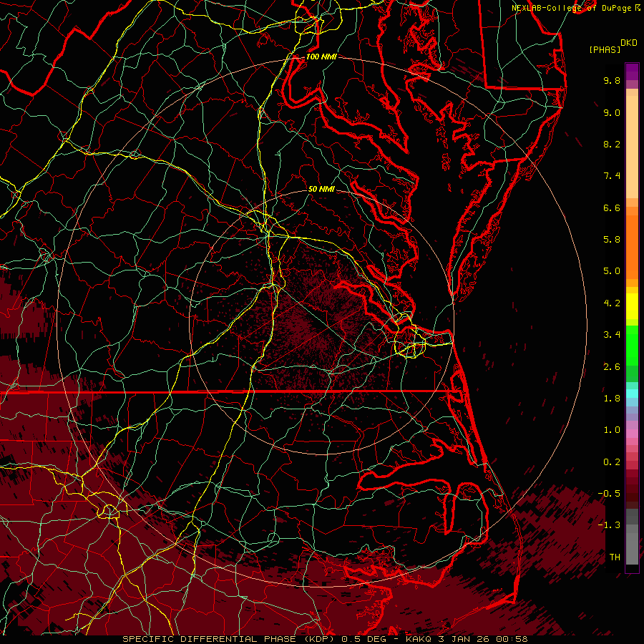
Task: Click the 50 NMI range ring label
Action: point(321,189)
